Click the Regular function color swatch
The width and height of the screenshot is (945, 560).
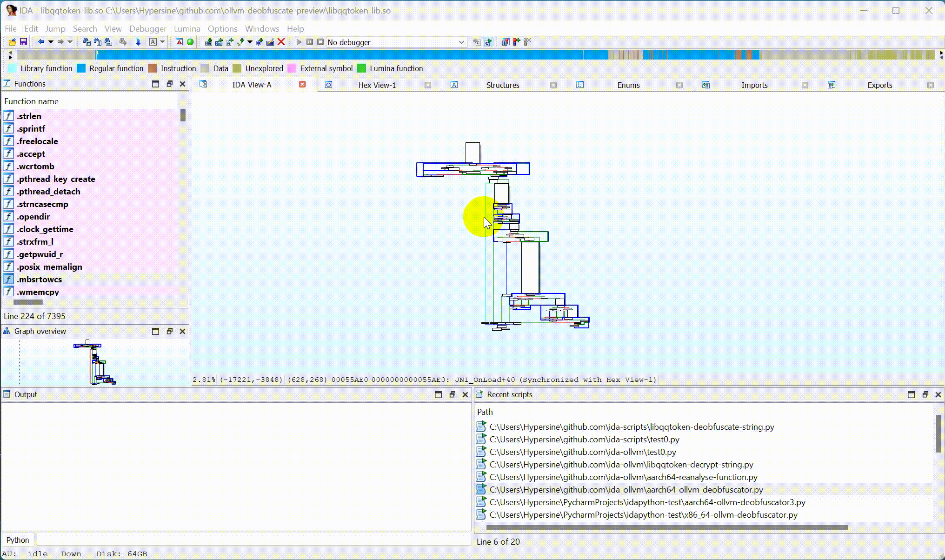click(81, 68)
